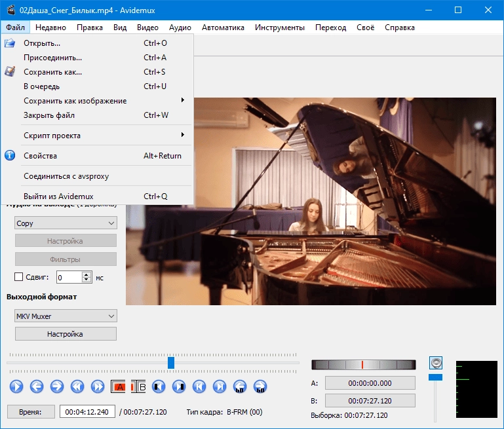Click the audio shift spinner arrows
Viewport: 504px width, 429px height.
[x=87, y=277]
